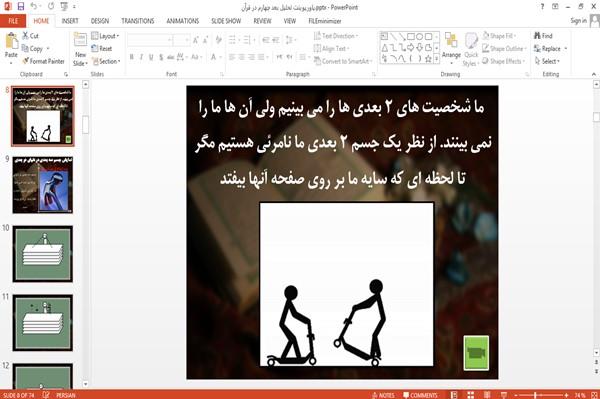Click Convert to SmartArt
The image size is (600, 399).
[x=343, y=61]
